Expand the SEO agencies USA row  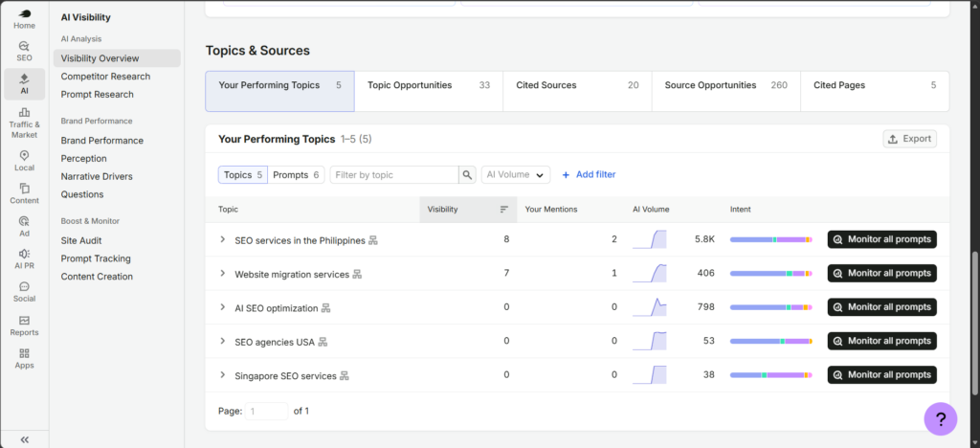[222, 341]
